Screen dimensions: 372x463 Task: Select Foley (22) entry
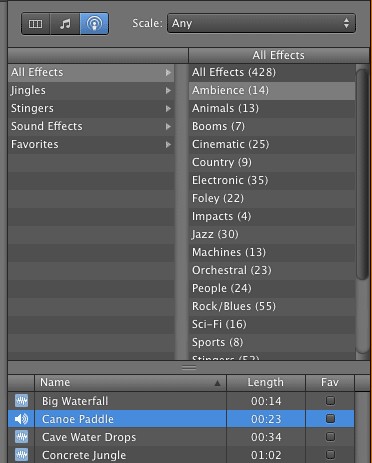coord(272,198)
